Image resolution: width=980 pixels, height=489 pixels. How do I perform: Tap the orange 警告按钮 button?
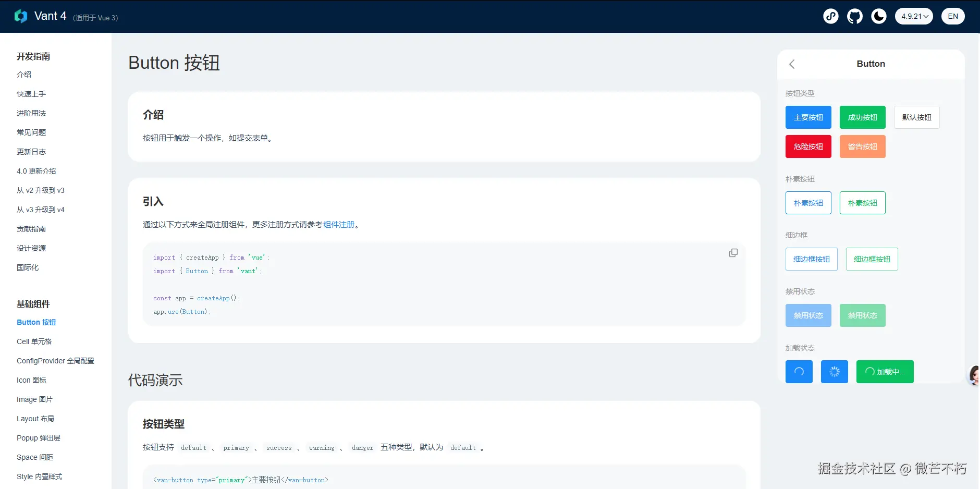pos(863,146)
